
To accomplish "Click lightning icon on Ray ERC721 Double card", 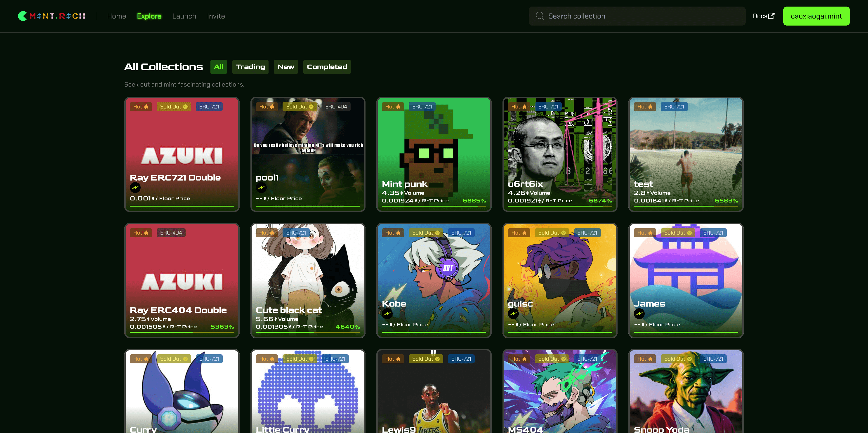I will click(x=135, y=188).
